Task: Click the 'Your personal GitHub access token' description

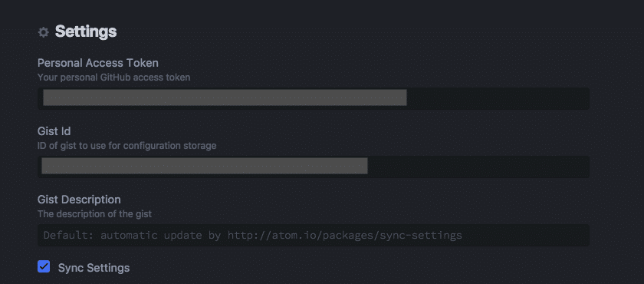Action: coord(113,78)
